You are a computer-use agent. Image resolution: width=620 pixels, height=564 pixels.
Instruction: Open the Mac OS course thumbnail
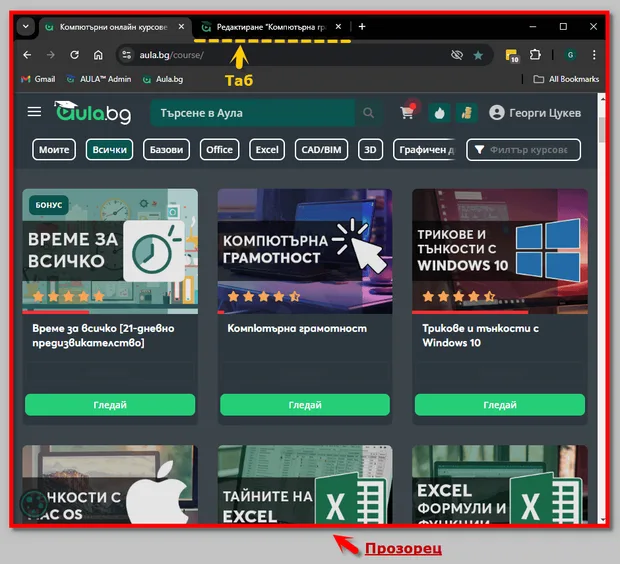coord(110,485)
